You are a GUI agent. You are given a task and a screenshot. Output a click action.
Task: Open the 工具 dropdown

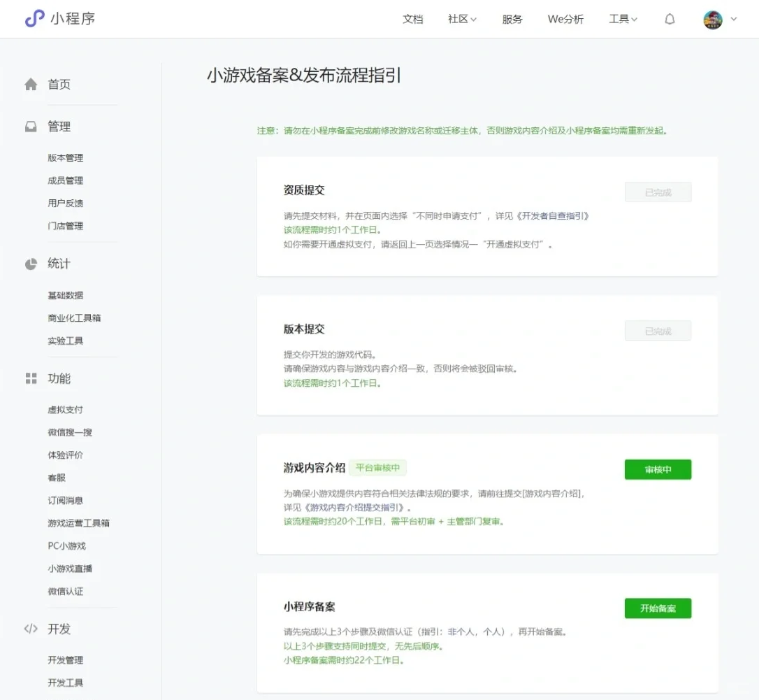(623, 19)
